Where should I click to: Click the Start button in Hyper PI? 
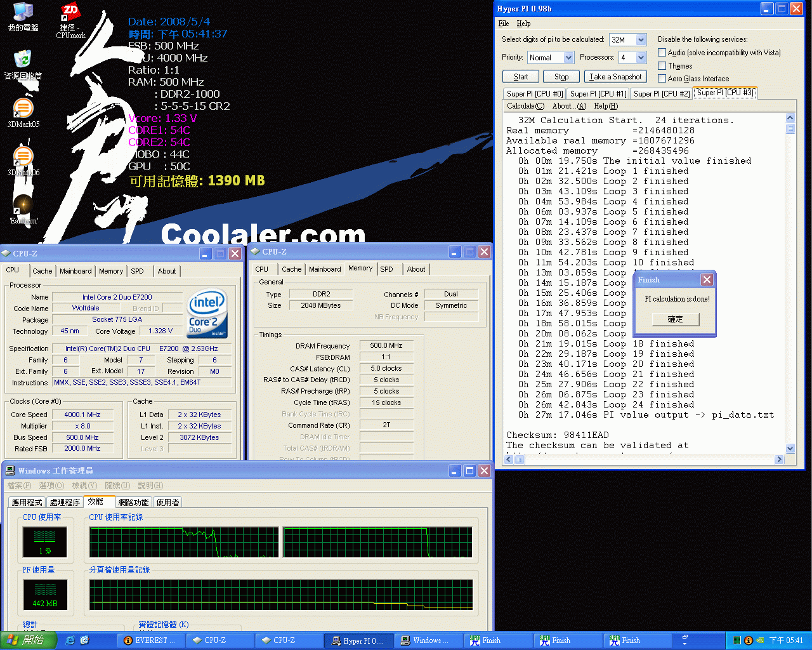521,77
